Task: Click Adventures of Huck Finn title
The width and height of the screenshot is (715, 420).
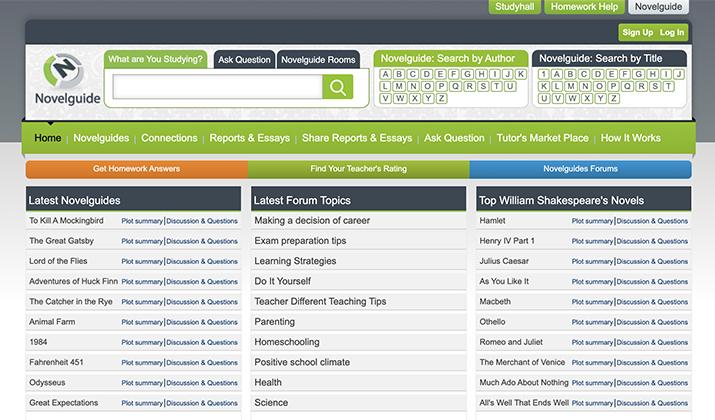Action: pyautogui.click(x=73, y=281)
